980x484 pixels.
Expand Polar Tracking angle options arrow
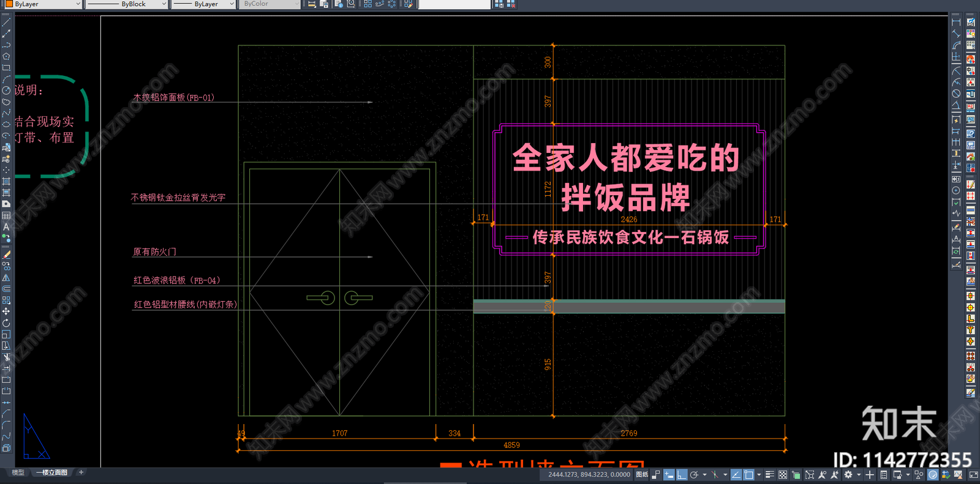pyautogui.click(x=704, y=475)
